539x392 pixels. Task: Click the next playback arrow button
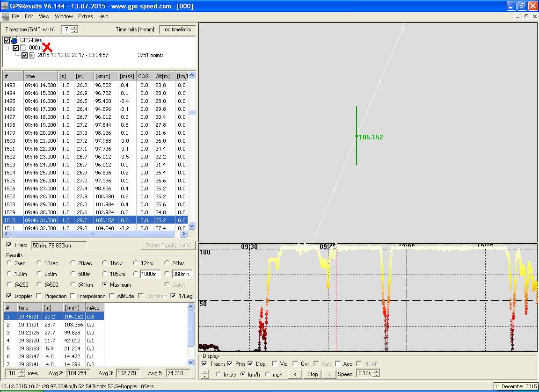pyautogui.click(x=329, y=374)
